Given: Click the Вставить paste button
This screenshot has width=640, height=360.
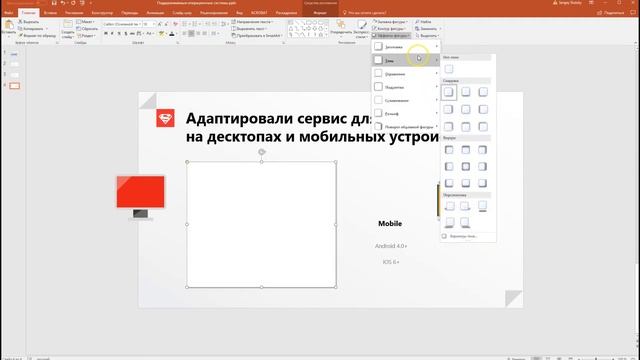Looking at the screenshot, I should pos(9,28).
